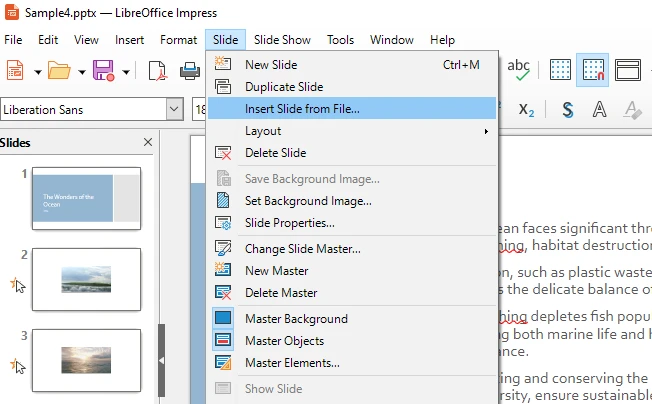652x404 pixels.
Task: Click the New document toolbar icon
Action: point(15,70)
